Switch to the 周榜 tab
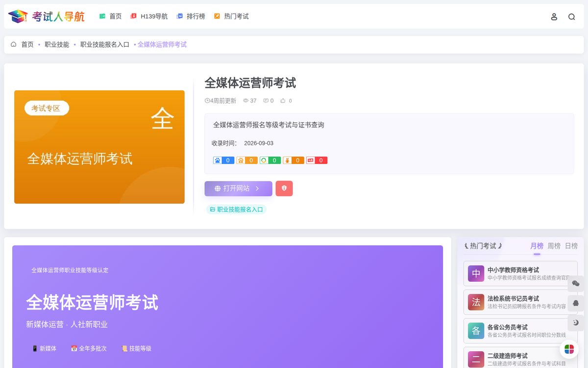 click(x=554, y=246)
